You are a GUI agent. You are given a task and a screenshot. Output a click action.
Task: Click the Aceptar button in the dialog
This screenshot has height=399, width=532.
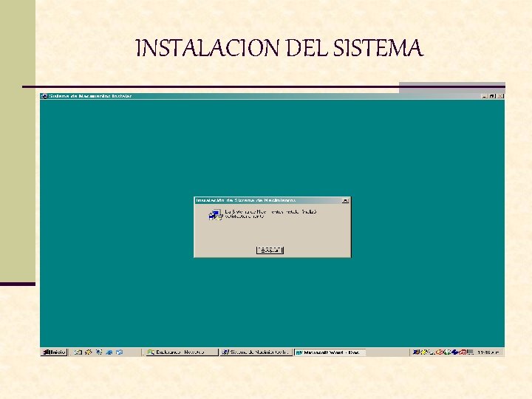tap(270, 250)
